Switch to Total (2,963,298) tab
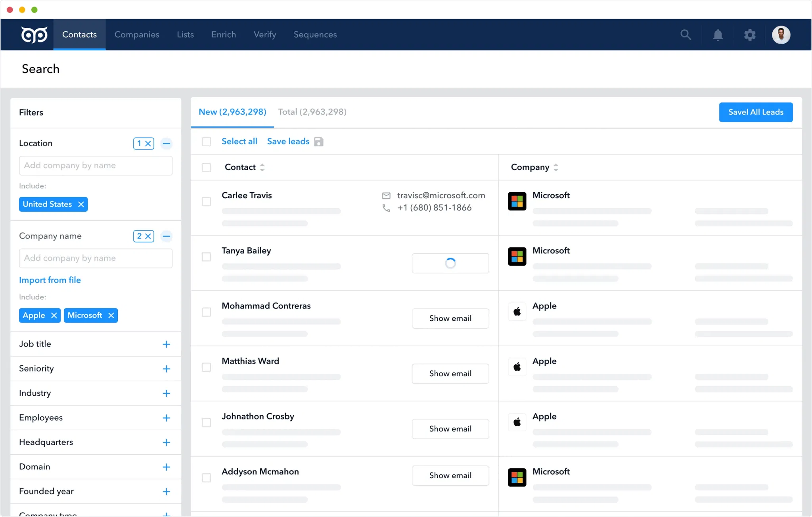This screenshot has height=517, width=812. coord(312,112)
